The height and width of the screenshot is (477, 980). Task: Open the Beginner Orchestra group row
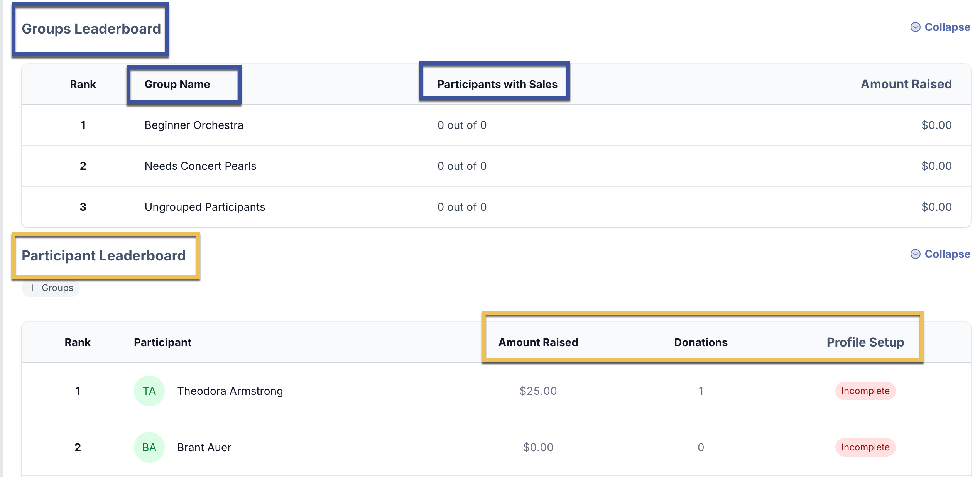coord(194,125)
